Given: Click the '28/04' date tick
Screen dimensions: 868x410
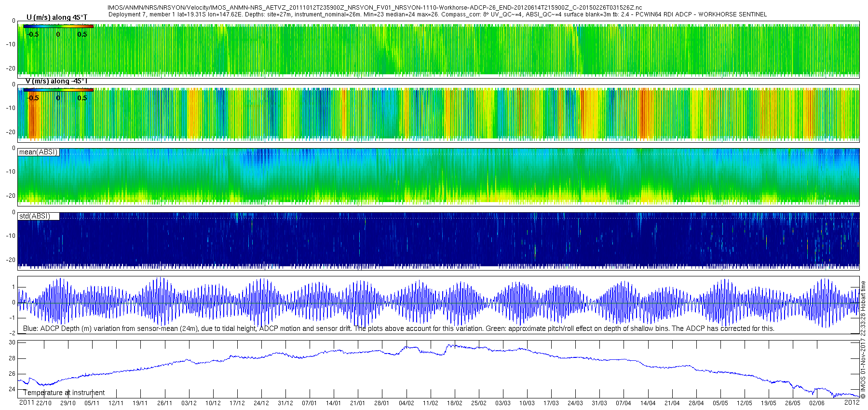Looking at the screenshot, I should coord(696,403).
